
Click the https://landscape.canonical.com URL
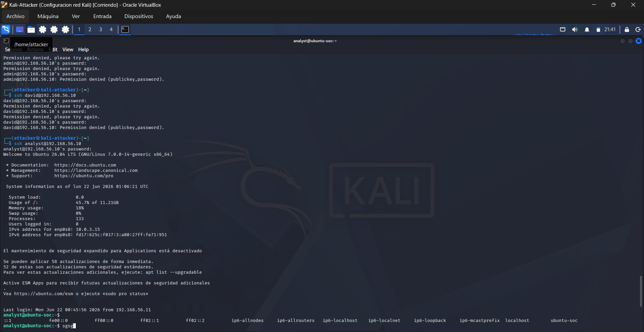click(96, 171)
